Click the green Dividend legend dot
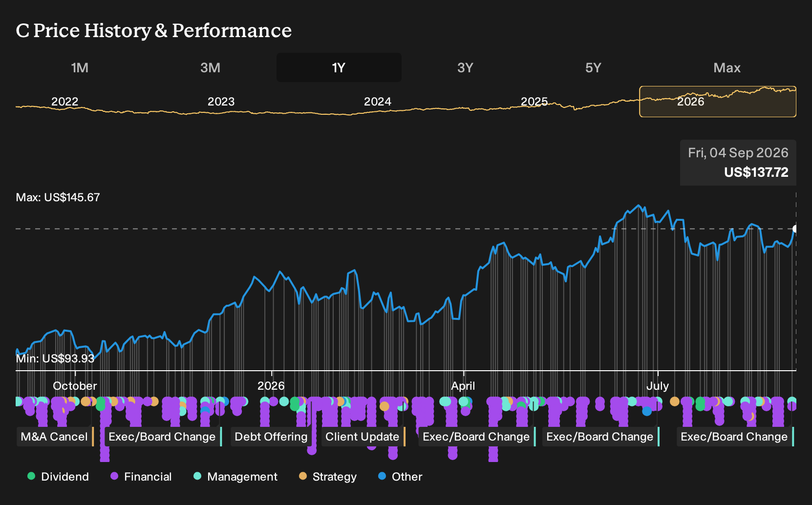 coord(31,476)
